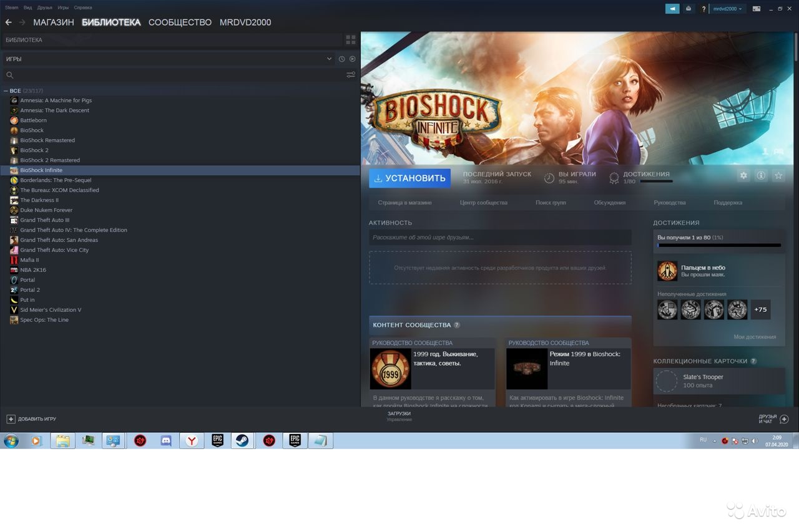Image resolution: width=799 pixels, height=532 pixels.
Task: Click the back navigation arrow
Action: pos(9,22)
